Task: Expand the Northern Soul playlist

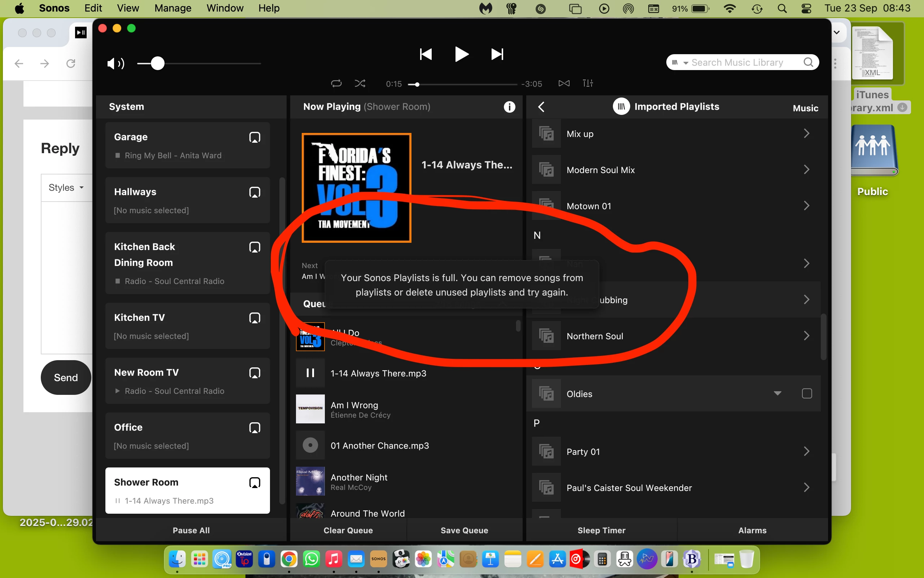Action: [806, 336]
